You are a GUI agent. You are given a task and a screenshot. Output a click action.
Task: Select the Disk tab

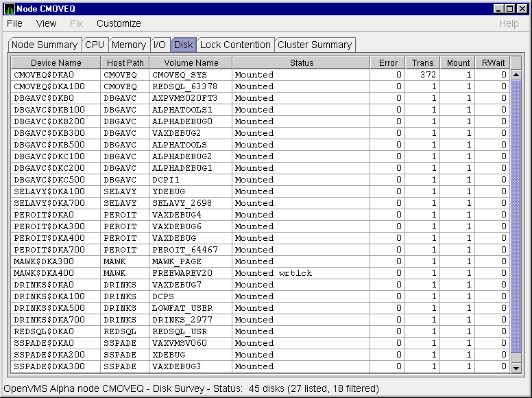(x=184, y=45)
